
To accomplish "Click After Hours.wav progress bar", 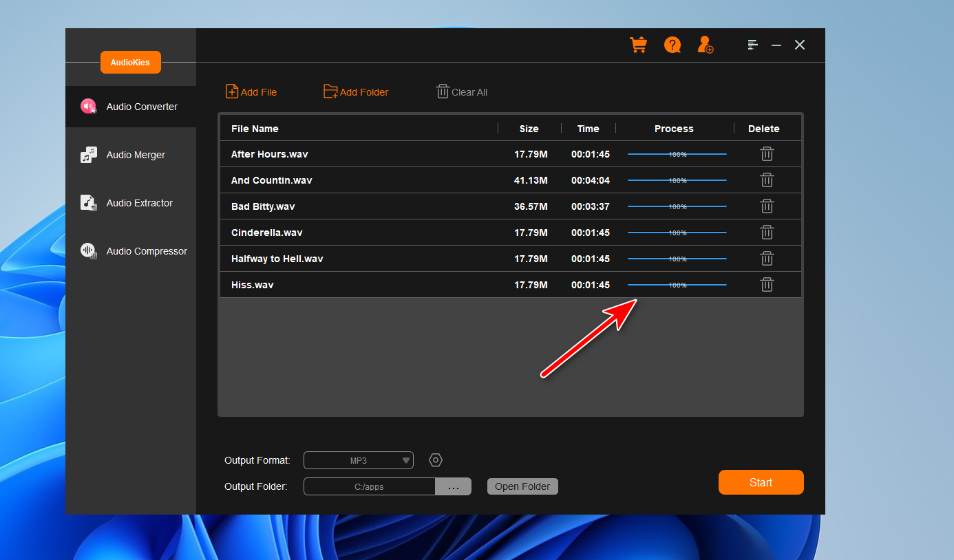I will point(677,154).
